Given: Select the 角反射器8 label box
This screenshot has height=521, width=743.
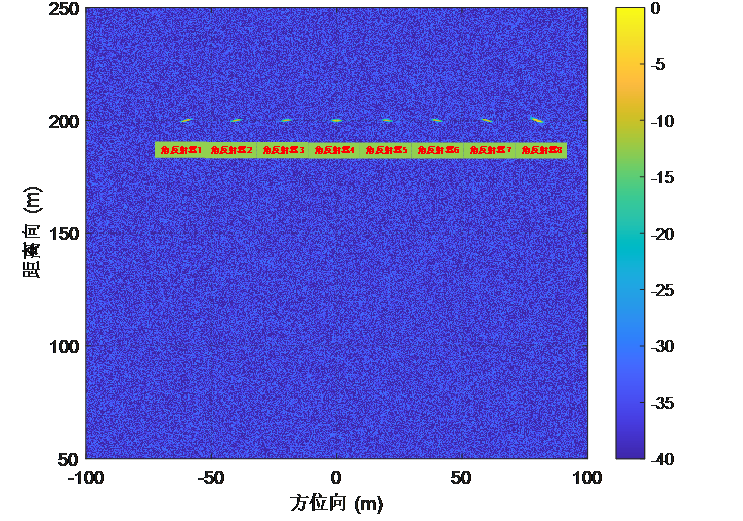Looking at the screenshot, I should pos(542,150).
